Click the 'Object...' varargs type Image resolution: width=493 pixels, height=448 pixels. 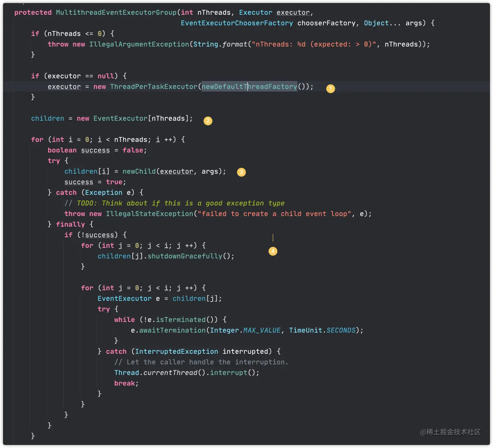coord(382,23)
